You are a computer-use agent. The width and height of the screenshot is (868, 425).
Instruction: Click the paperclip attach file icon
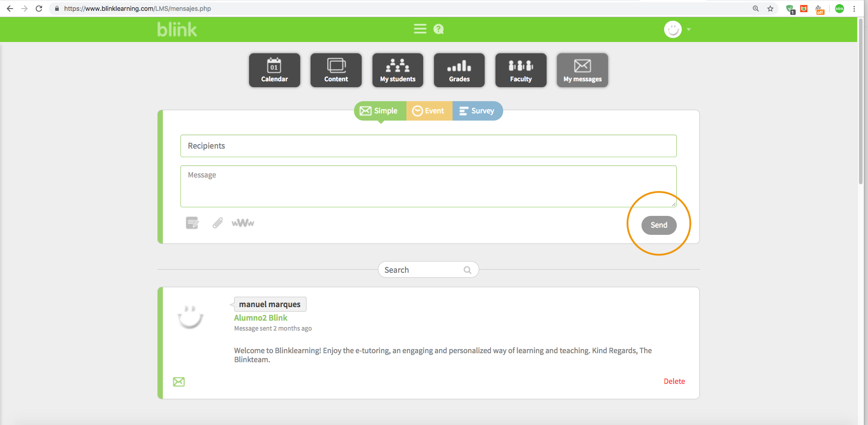[217, 223]
